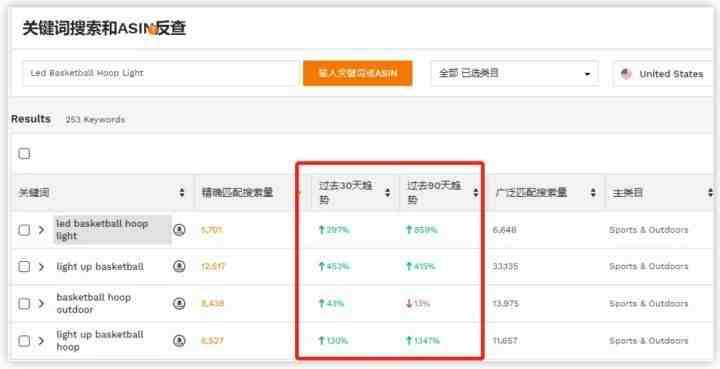The width and height of the screenshot is (720, 369).
Task: Click circle icon beside light up basketball hoop
Action: pos(179,341)
